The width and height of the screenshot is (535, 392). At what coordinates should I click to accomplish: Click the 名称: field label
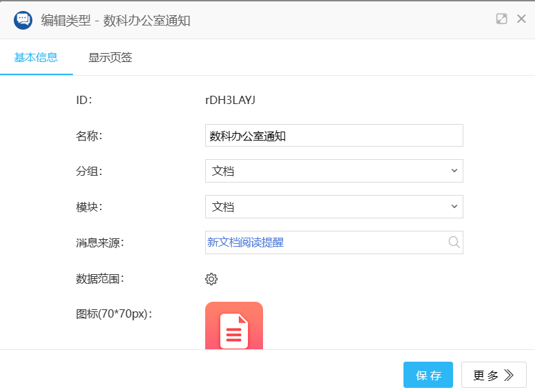89,136
